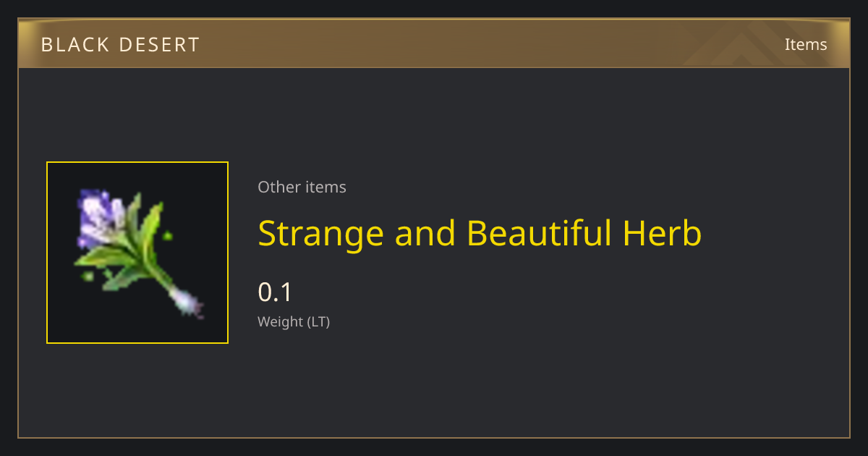The image size is (868, 456).
Task: Click the gold header banner center
Action: 434,43
